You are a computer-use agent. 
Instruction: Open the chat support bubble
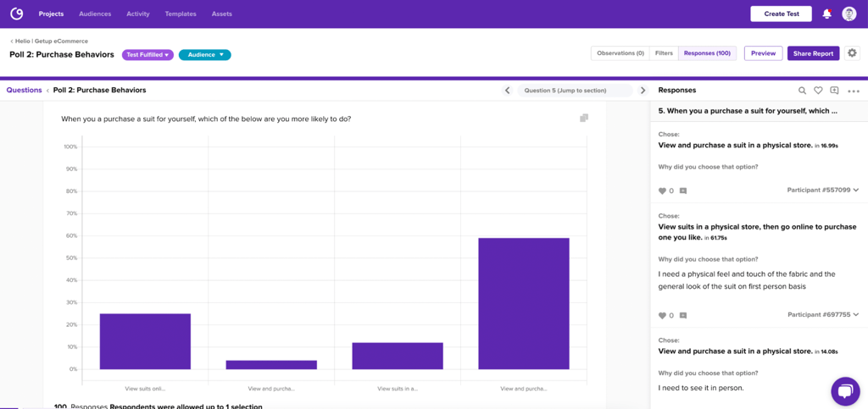point(845,391)
